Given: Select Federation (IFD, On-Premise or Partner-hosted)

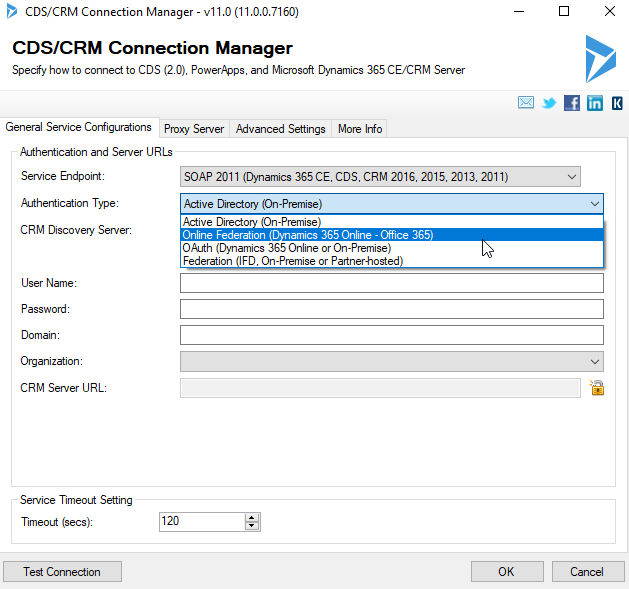Looking at the screenshot, I should tap(392, 261).
